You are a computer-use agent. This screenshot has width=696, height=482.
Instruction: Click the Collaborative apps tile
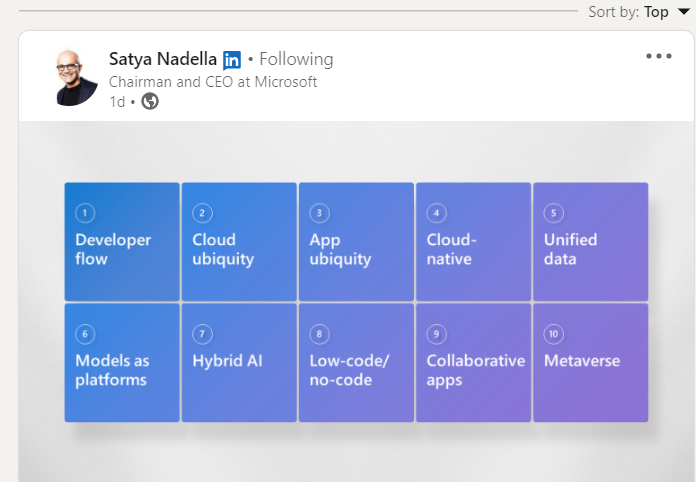coord(474,363)
